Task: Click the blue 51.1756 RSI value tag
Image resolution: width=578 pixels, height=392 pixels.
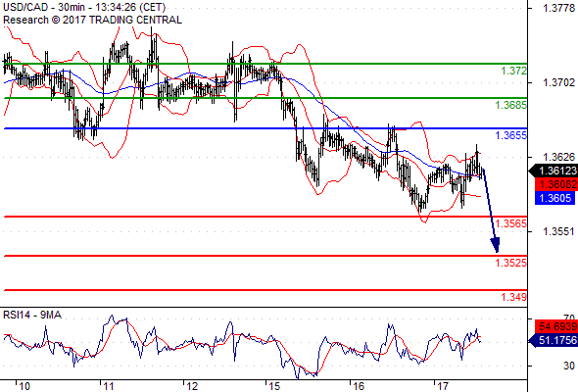Action: click(554, 340)
